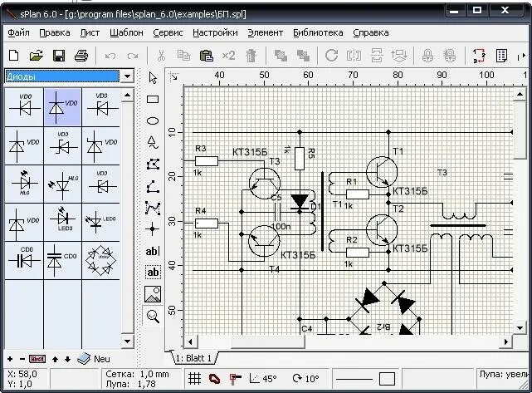Viewport: 532px width, 393px height.
Task: Click the renumber components 1-2-3 icon
Action: tap(479, 56)
